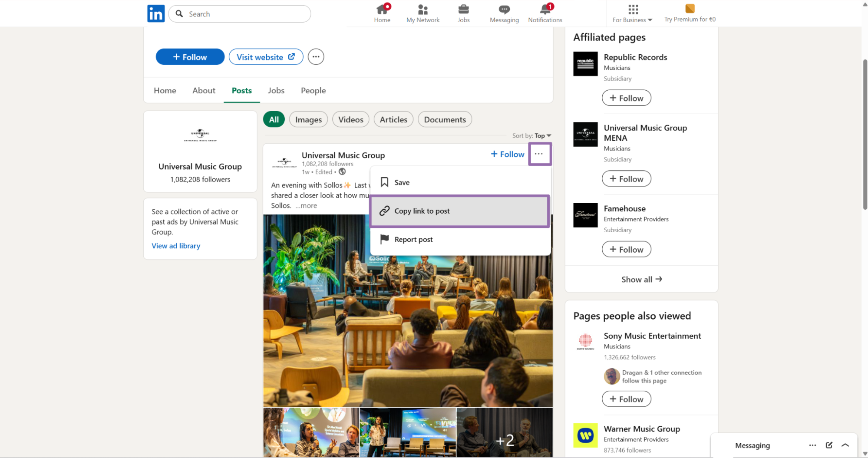Screen dimensions: 868x458
Task: Filter posts by Documents
Action: tap(445, 119)
